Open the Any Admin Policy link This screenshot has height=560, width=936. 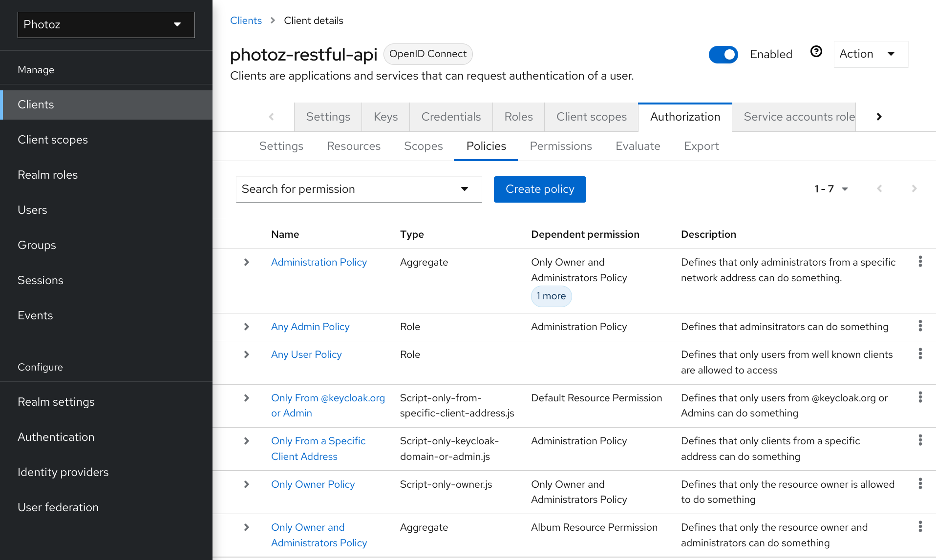pyautogui.click(x=310, y=327)
